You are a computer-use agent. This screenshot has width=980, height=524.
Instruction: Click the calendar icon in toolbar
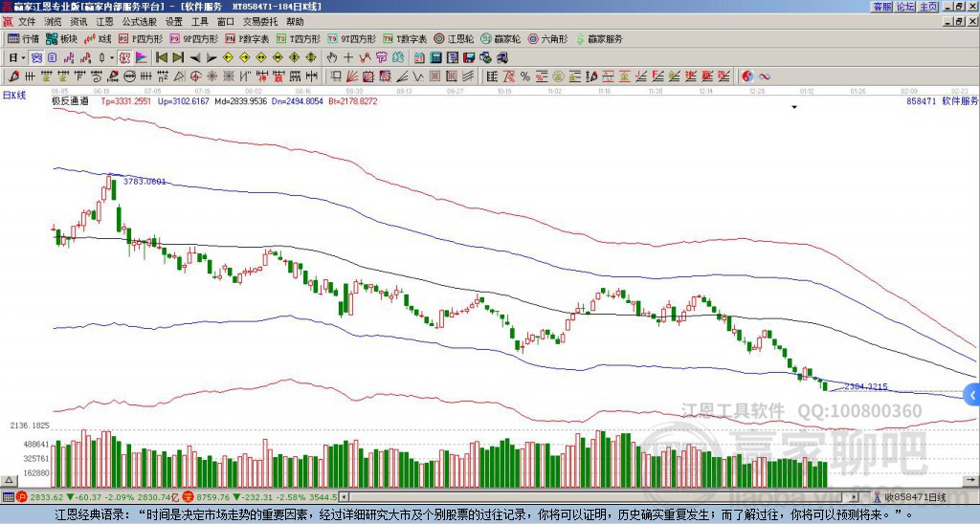(419, 58)
